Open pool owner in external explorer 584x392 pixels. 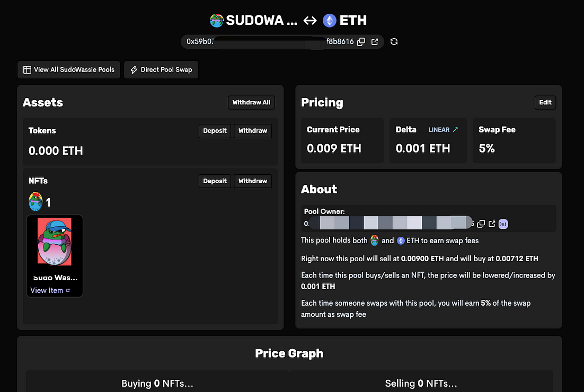tap(492, 224)
